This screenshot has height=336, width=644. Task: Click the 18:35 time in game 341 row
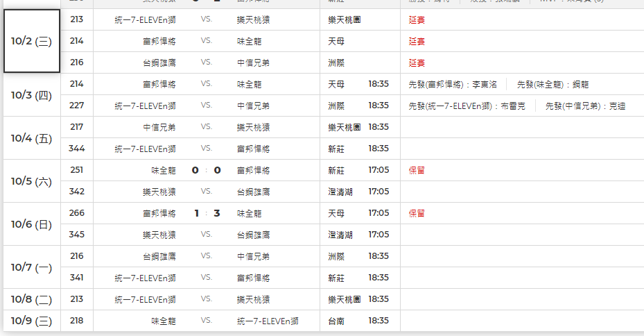pos(378,278)
